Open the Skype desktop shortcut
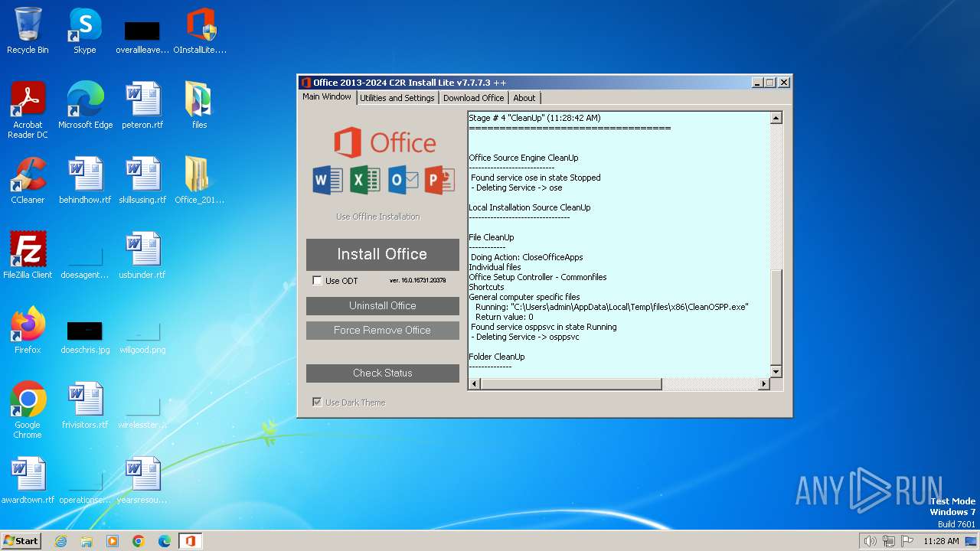This screenshot has width=980, height=551. (x=85, y=31)
